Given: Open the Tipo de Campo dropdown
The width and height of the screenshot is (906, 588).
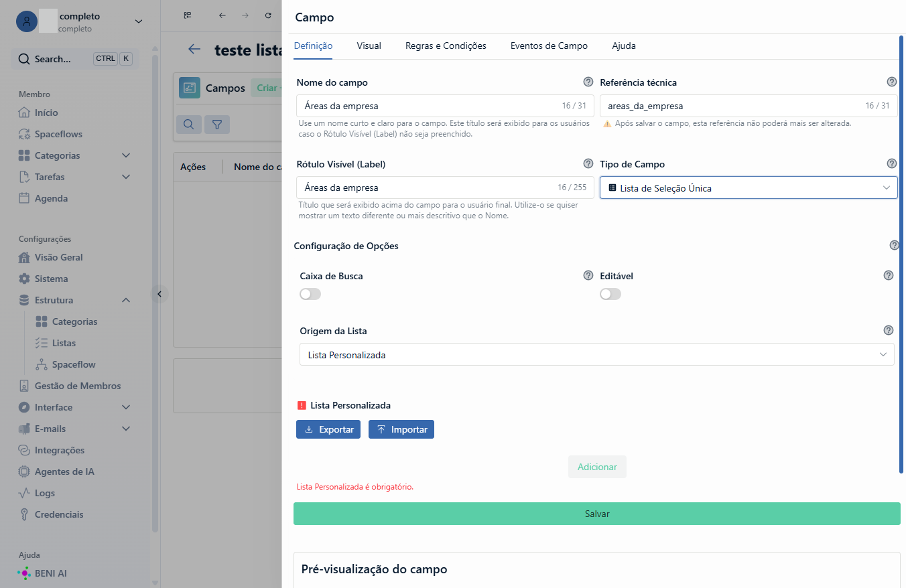Looking at the screenshot, I should 749,188.
